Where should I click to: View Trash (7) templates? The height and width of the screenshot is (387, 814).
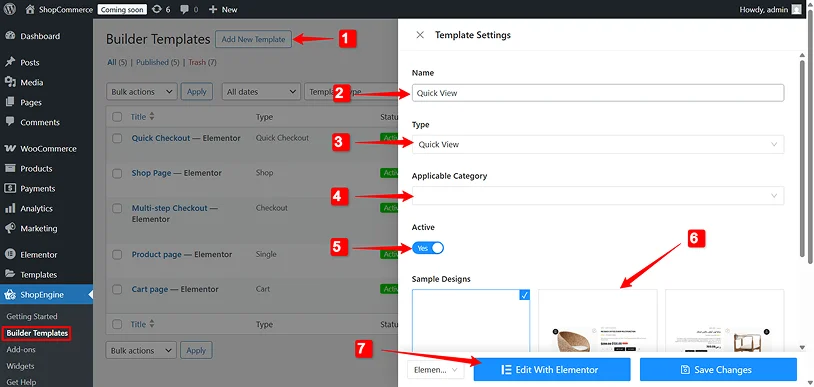(x=202, y=62)
